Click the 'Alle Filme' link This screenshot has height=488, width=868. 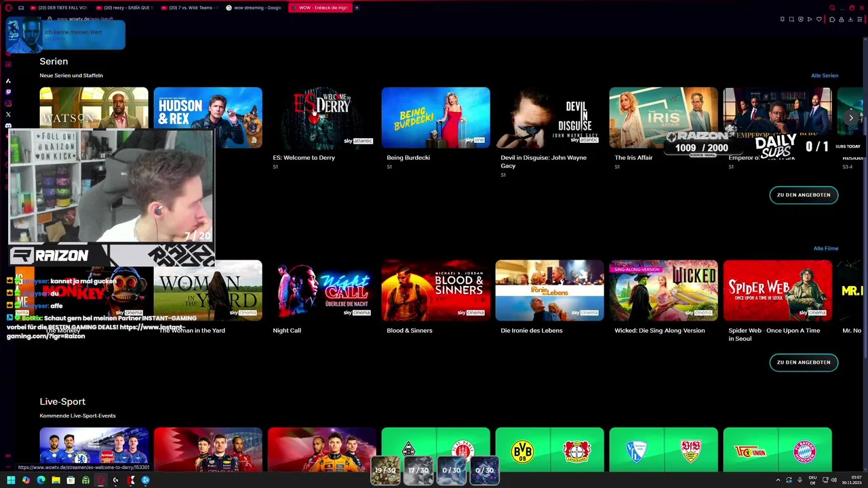click(x=826, y=248)
